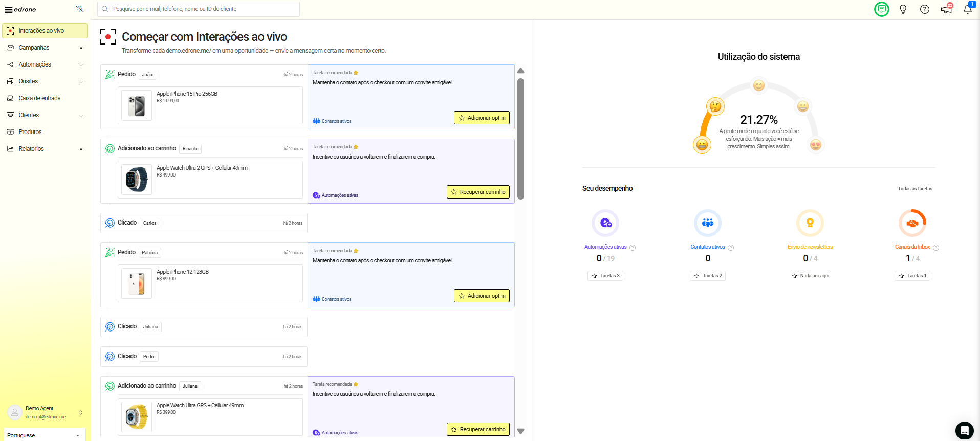Expand the Clientes menu chevron
The width and height of the screenshot is (980, 441).
click(x=81, y=115)
